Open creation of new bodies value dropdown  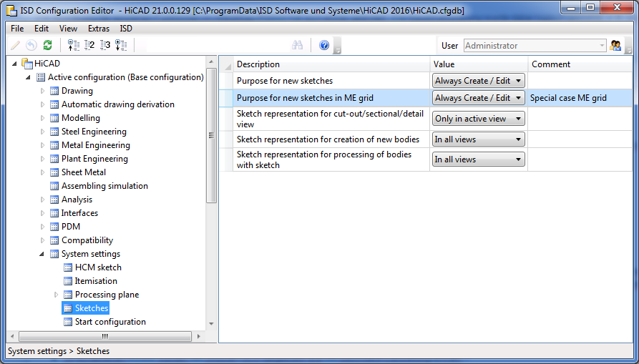click(x=479, y=139)
